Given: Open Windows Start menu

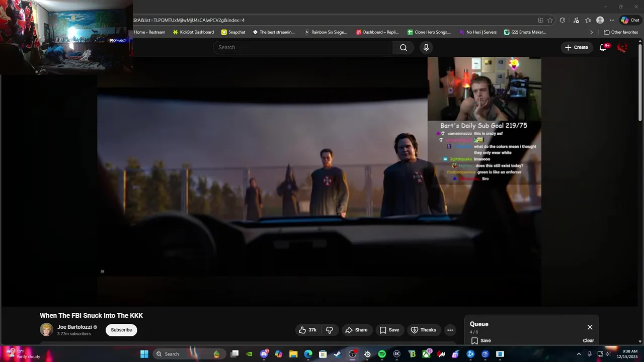Looking at the screenshot, I should [x=144, y=354].
